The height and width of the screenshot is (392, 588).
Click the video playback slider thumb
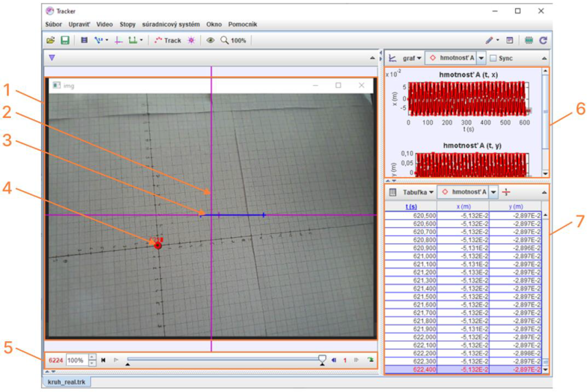pos(322,359)
